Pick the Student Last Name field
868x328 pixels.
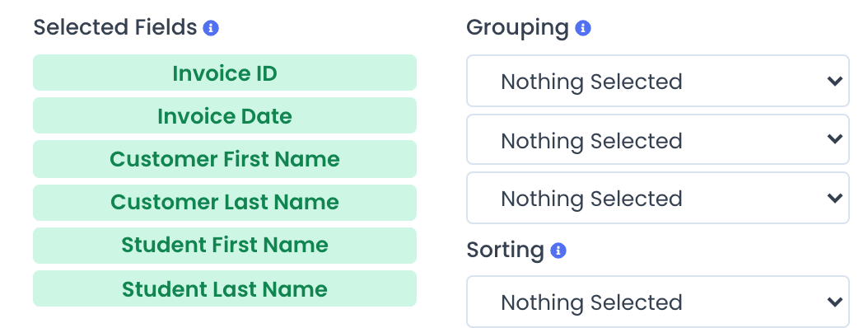[225, 288]
